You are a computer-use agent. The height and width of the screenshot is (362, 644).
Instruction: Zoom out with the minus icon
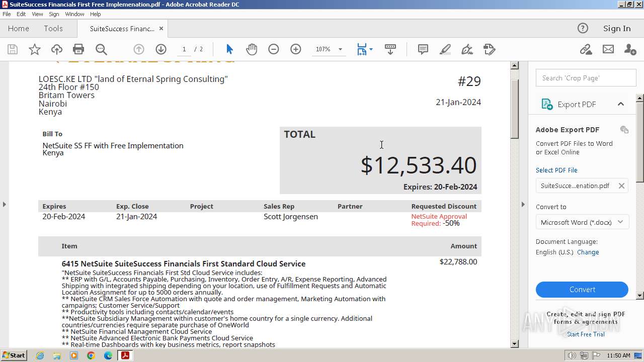coord(274,49)
